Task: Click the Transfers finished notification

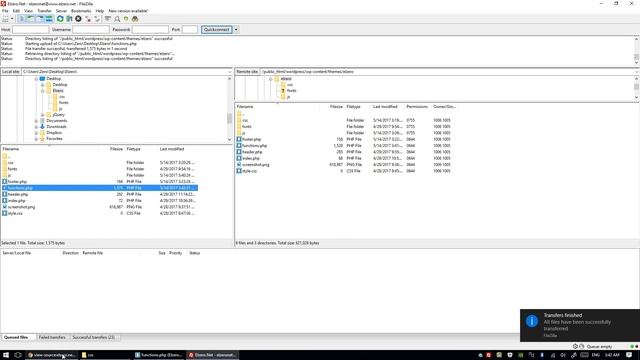Action: coord(580,325)
